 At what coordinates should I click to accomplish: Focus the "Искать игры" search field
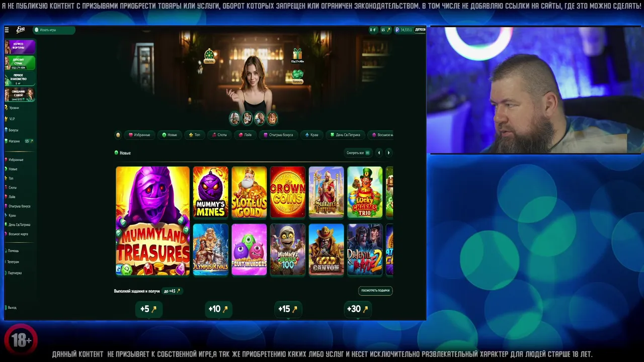click(x=54, y=30)
